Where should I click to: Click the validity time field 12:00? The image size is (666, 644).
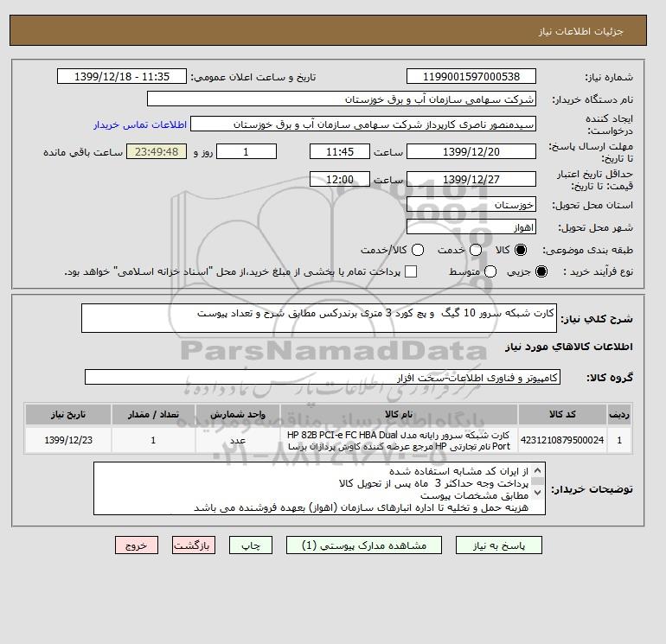(340, 179)
